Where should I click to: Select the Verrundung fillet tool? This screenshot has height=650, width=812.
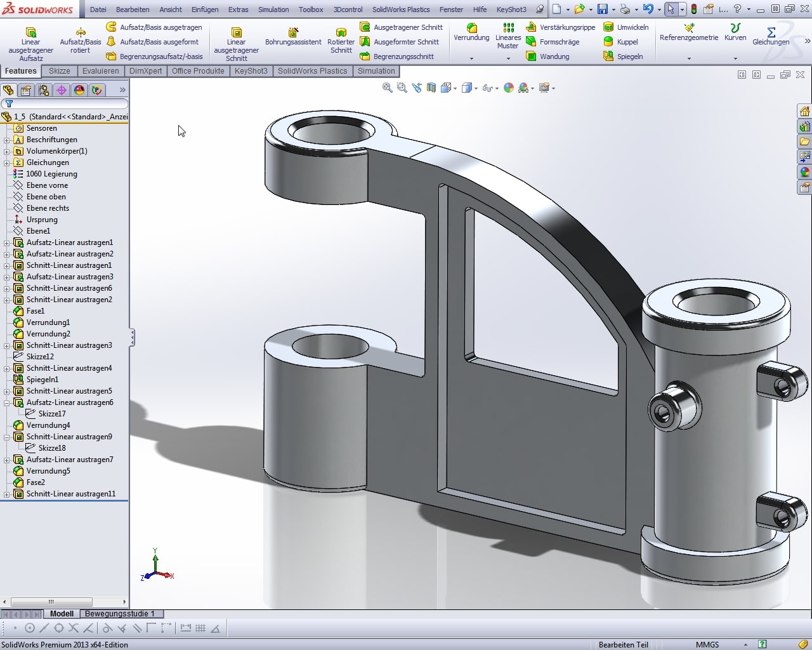471,29
